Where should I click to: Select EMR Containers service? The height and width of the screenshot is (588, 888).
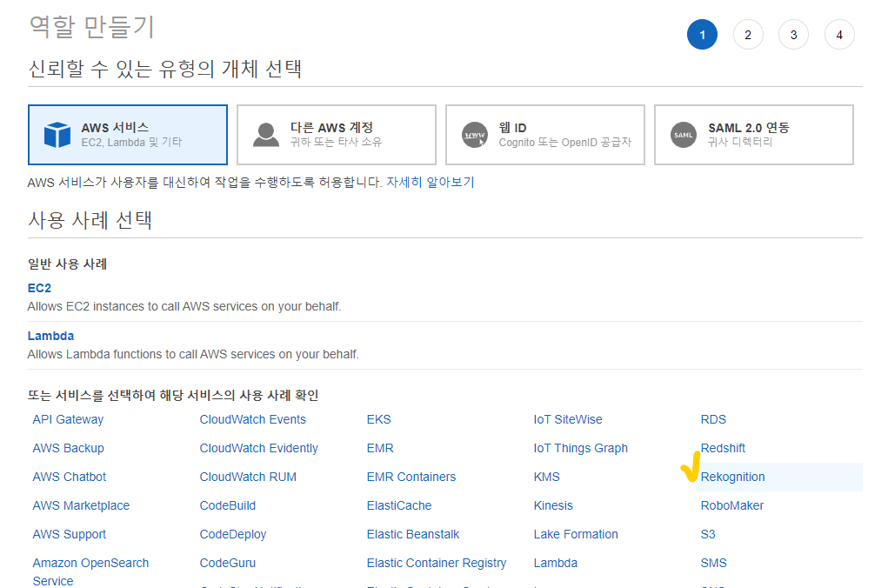[411, 477]
